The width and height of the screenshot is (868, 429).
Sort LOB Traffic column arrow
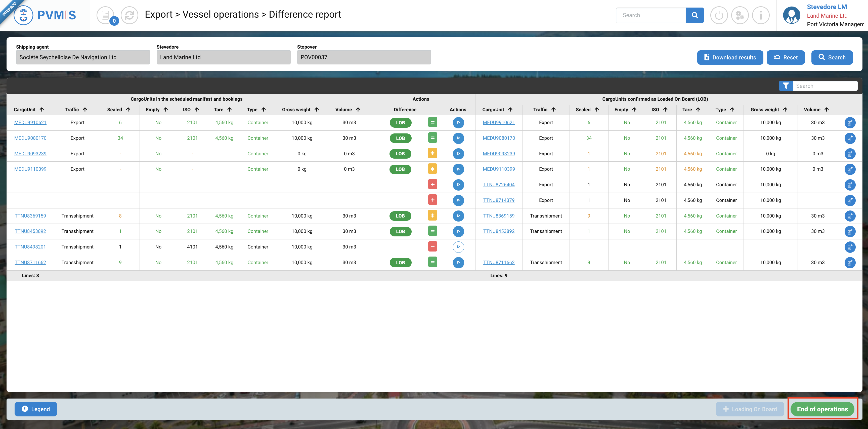[553, 110]
